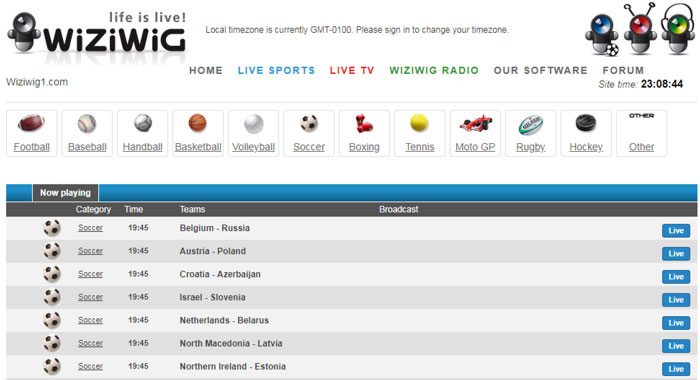Click the Football text link
The image size is (700, 380).
pos(31,147)
